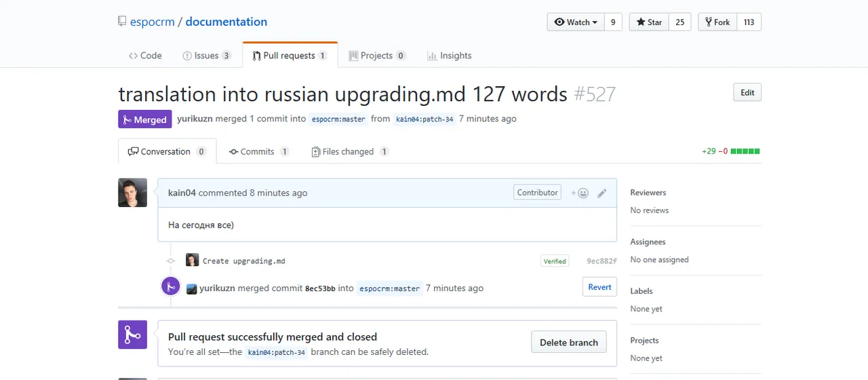Open commit hash 9ec882f
This screenshot has width=868, height=380.
point(601,261)
